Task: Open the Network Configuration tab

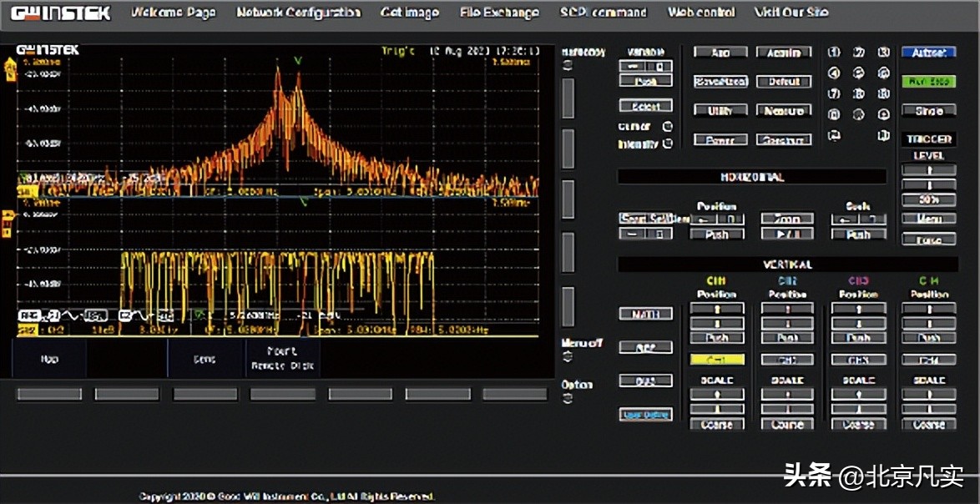Action: [x=298, y=13]
